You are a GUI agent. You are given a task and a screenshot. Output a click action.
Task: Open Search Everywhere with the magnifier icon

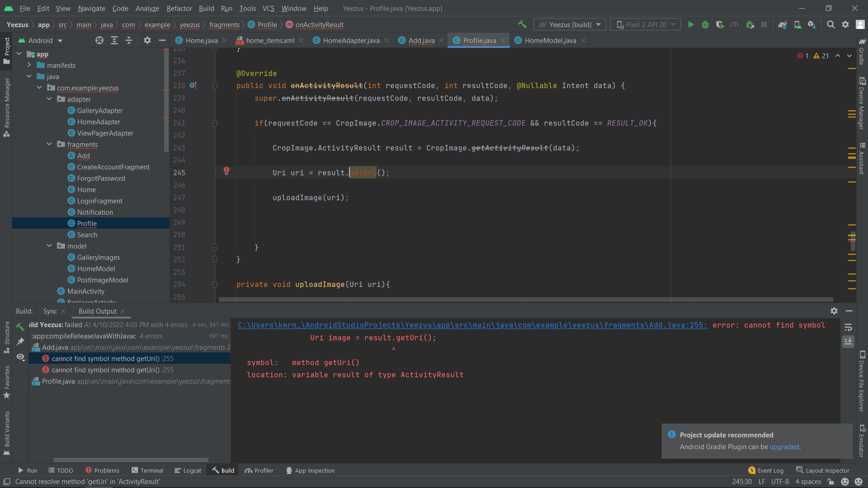[831, 24]
